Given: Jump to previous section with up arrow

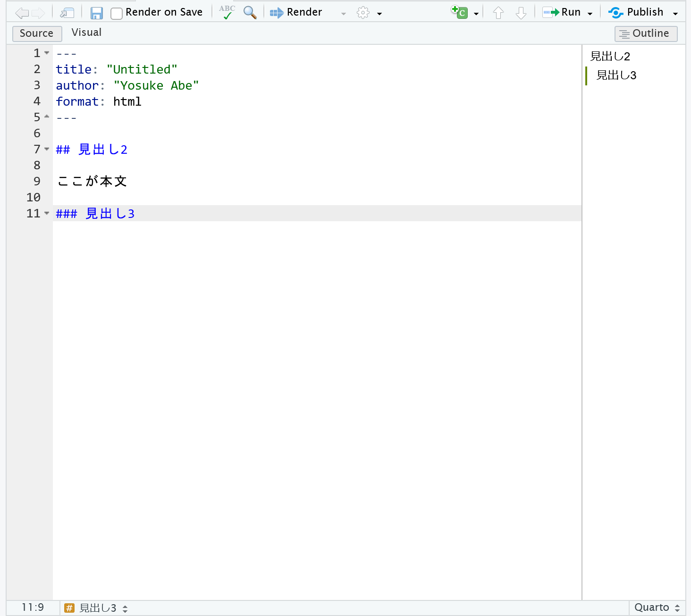Looking at the screenshot, I should pyautogui.click(x=498, y=13).
